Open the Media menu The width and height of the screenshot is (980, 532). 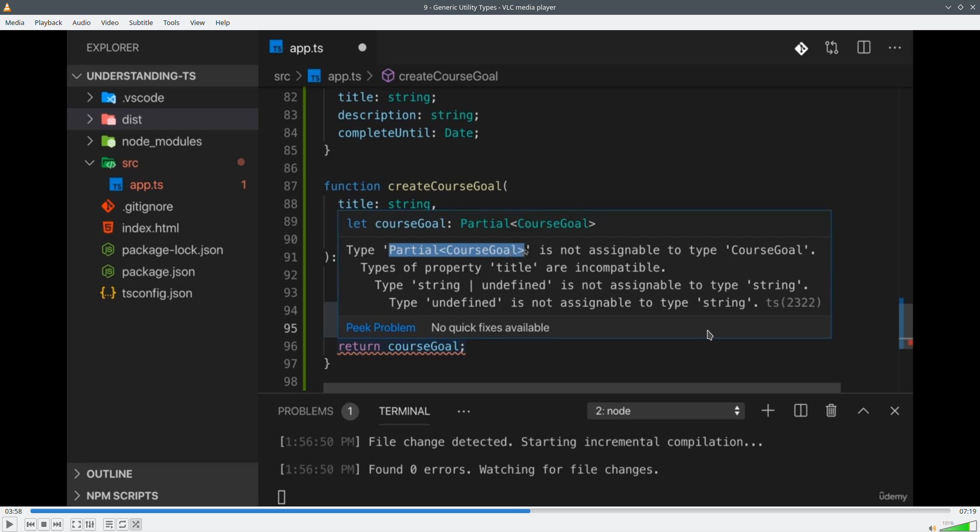pos(15,23)
